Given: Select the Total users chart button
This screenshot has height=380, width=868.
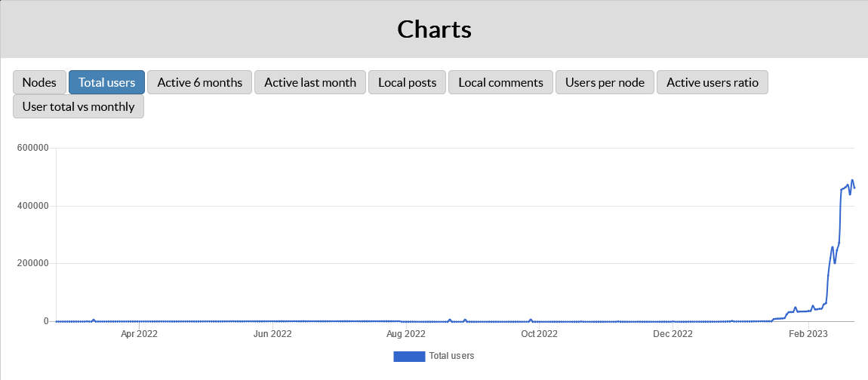Looking at the screenshot, I should (x=106, y=82).
